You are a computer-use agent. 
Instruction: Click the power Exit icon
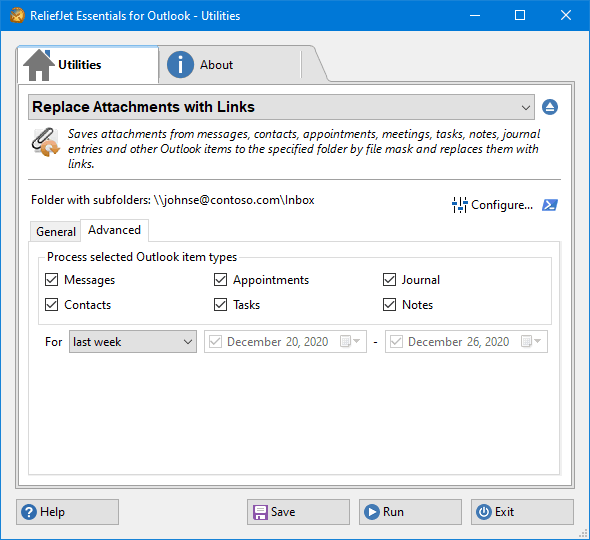click(x=484, y=512)
